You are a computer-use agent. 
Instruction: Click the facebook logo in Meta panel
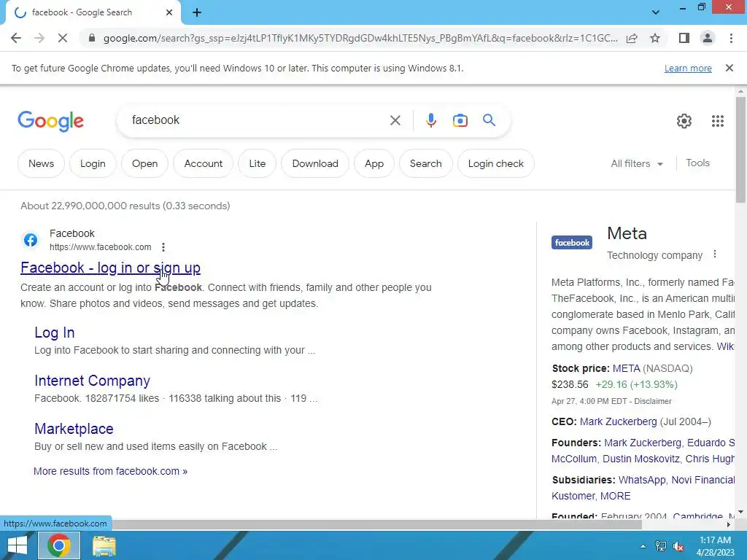[x=572, y=242]
